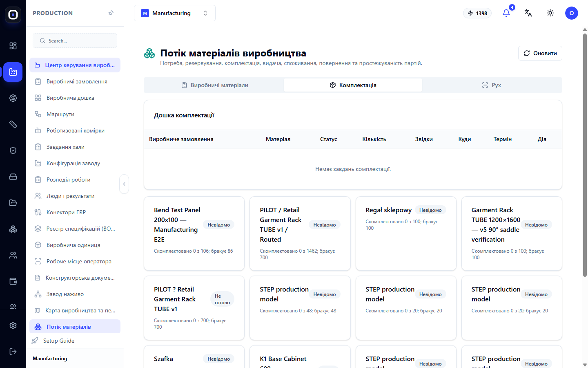Open the cubes icon in the rail
The height and width of the screenshot is (368, 588).
(x=13, y=229)
